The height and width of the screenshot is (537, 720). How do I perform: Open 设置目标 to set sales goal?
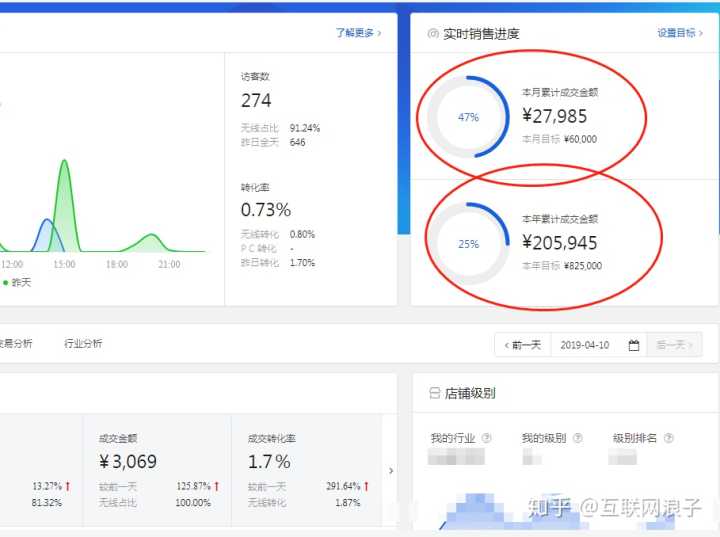(x=680, y=33)
